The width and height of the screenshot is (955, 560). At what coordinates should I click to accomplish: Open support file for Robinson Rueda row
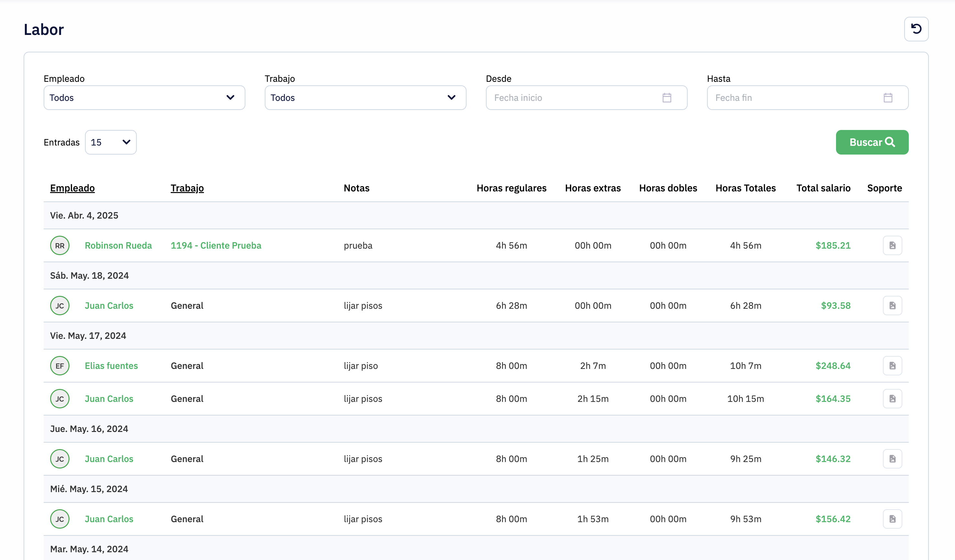pyautogui.click(x=892, y=245)
